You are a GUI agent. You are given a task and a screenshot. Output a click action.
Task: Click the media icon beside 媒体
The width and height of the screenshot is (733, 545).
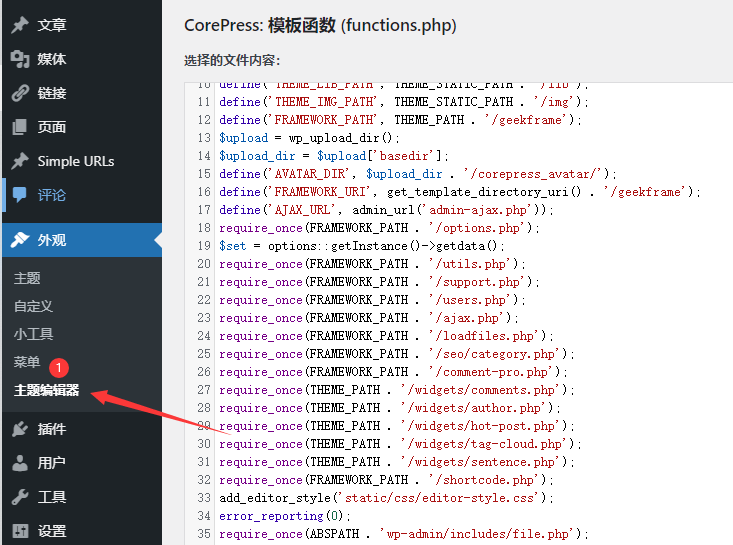point(20,59)
